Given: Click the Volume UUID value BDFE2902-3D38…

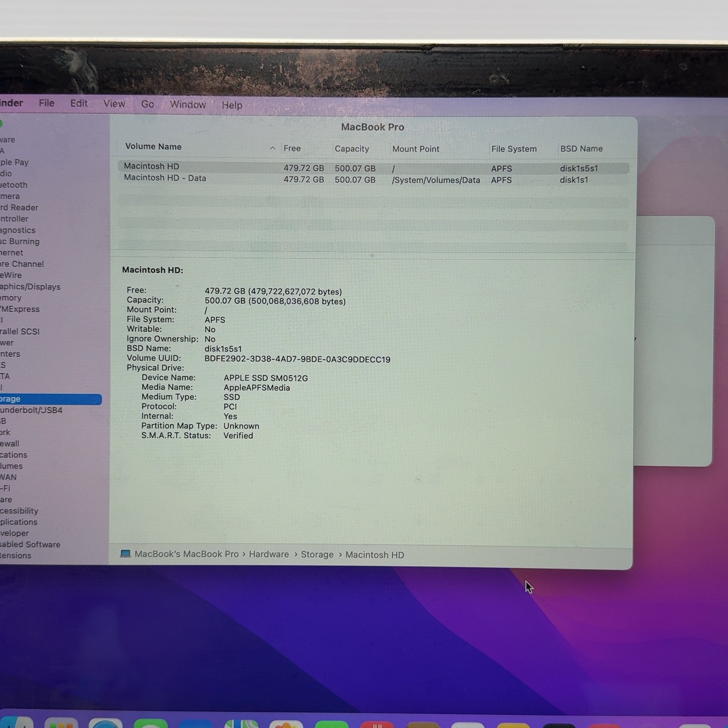Looking at the screenshot, I should [297, 359].
